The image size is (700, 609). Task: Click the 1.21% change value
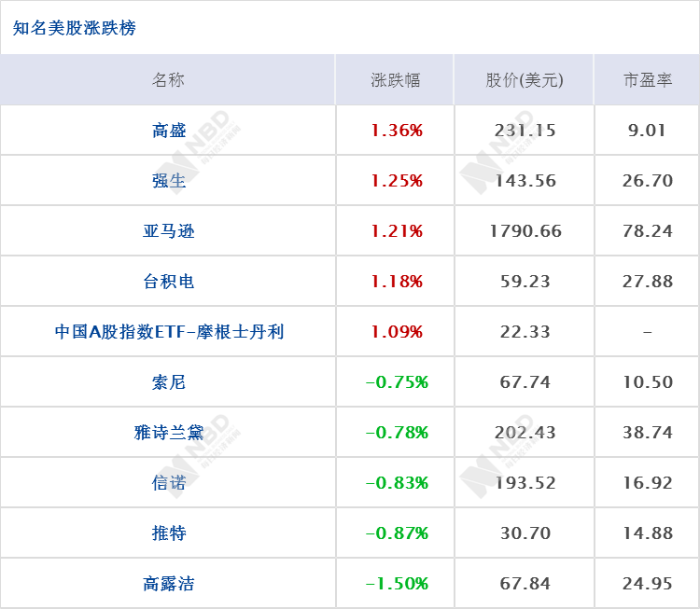click(x=397, y=231)
